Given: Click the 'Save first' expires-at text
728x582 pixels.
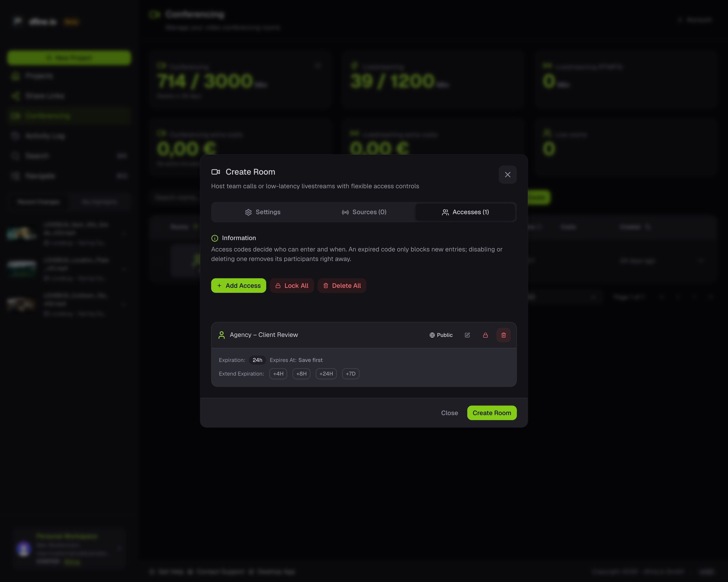Looking at the screenshot, I should coord(310,360).
